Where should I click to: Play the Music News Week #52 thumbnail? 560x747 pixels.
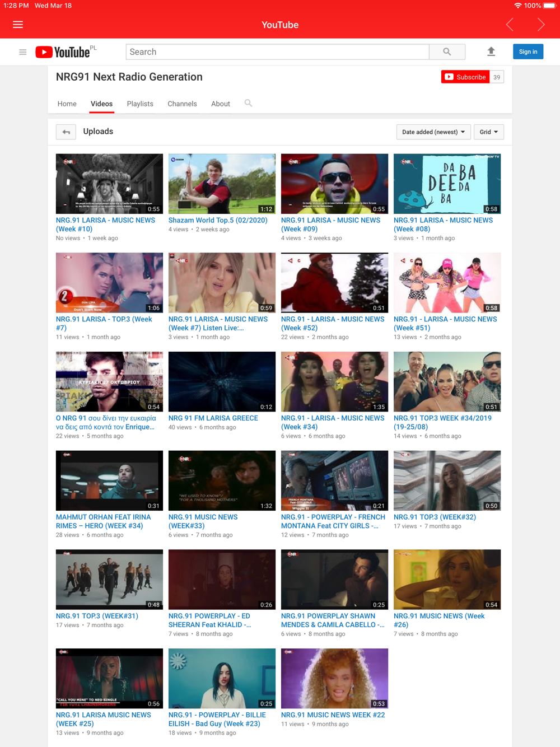(x=334, y=283)
